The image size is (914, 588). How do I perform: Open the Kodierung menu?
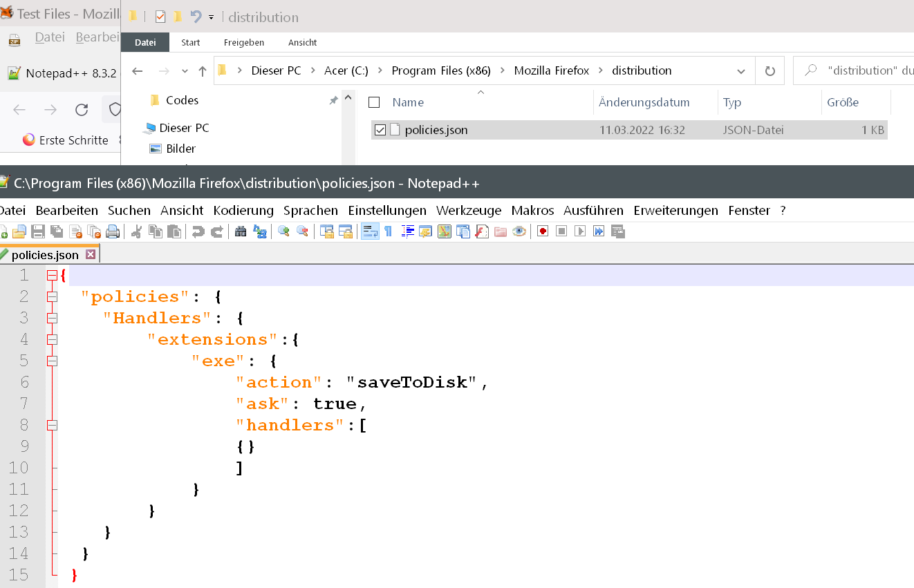pyautogui.click(x=243, y=210)
